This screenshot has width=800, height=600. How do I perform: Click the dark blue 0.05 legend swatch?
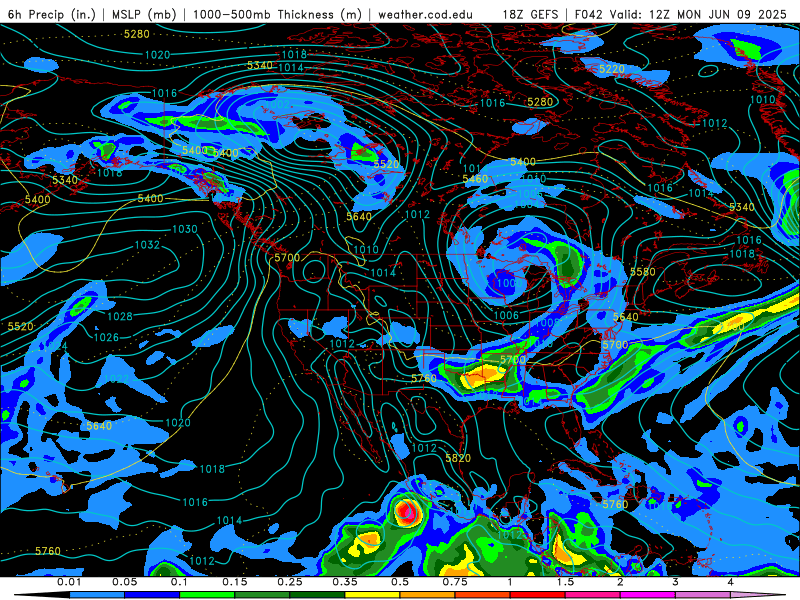click(152, 595)
